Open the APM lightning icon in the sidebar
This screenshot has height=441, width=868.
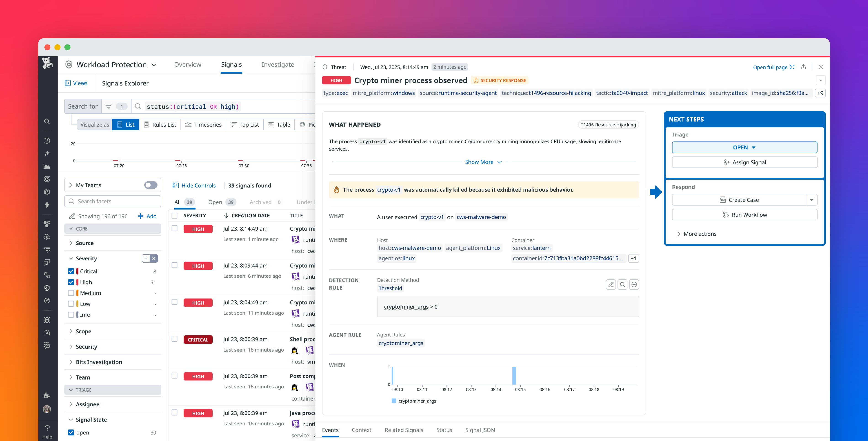coord(47,205)
